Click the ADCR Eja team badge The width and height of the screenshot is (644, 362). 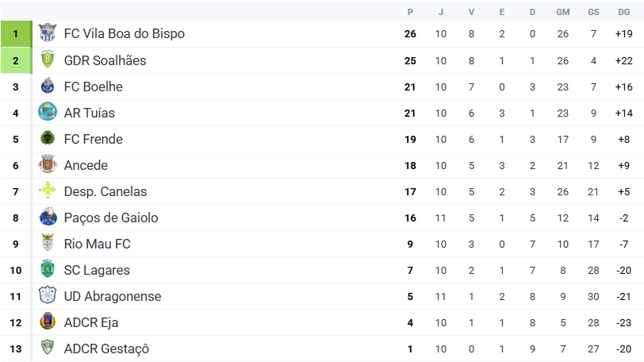(48, 322)
